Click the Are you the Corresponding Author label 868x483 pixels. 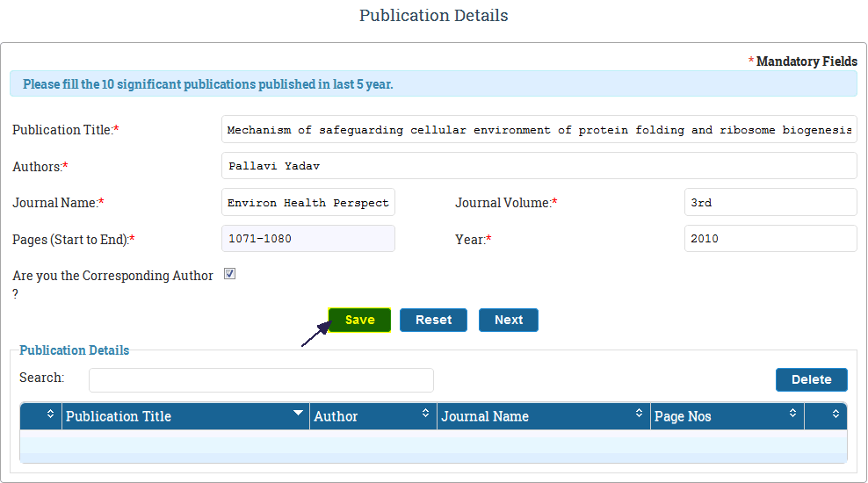(113, 284)
